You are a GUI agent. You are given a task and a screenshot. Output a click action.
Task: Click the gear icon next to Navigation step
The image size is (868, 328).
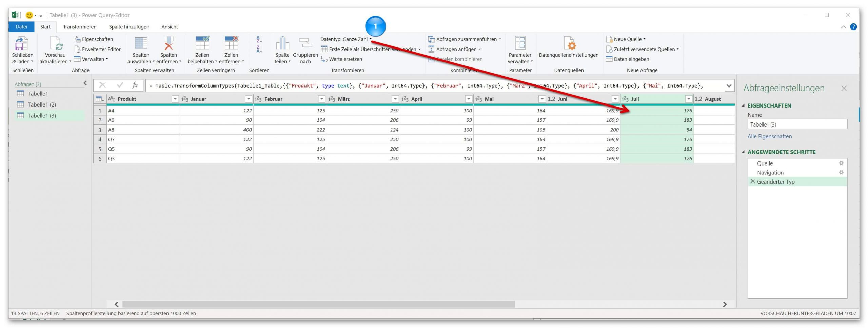(841, 172)
